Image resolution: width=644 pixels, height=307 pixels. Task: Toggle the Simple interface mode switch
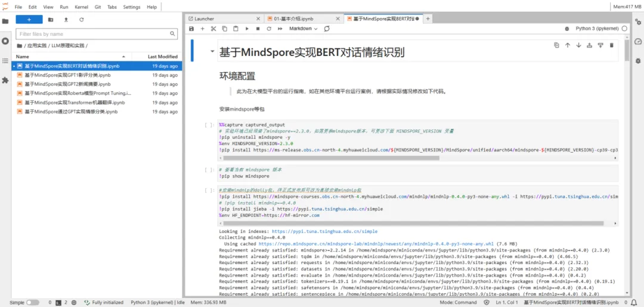click(32, 302)
